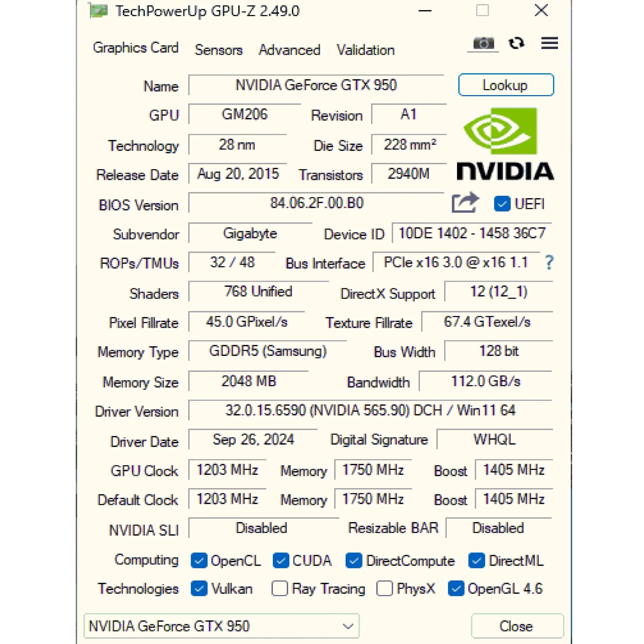Click the Device ID field value
The image size is (644, 644).
point(472,233)
